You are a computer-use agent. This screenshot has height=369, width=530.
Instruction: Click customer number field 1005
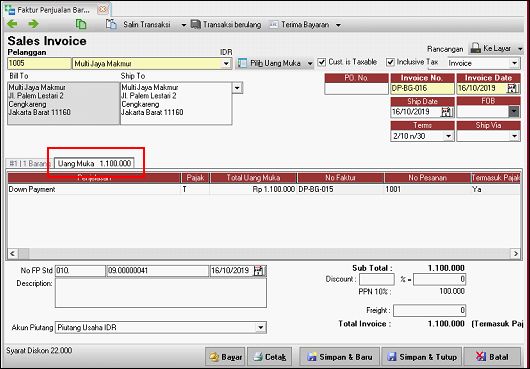(39, 64)
